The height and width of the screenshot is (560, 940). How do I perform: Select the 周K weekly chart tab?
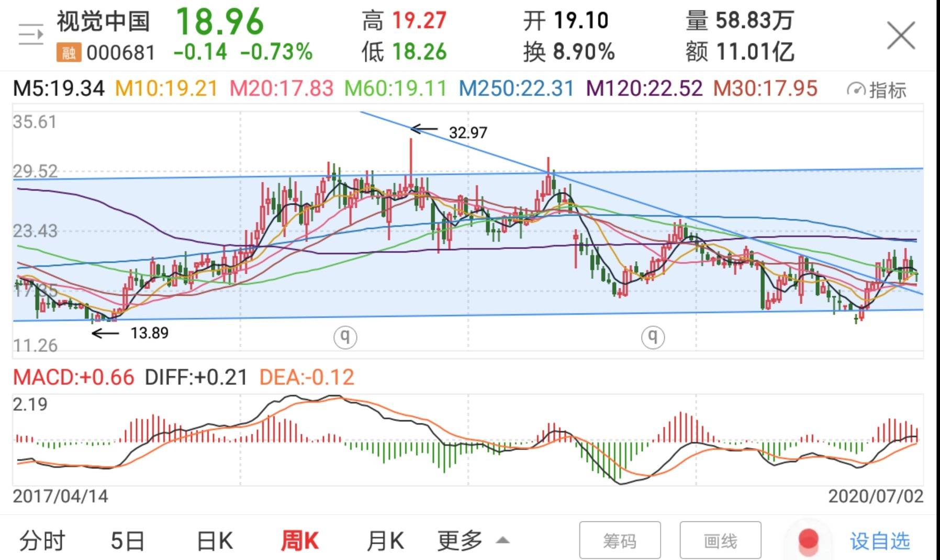pyautogui.click(x=299, y=541)
